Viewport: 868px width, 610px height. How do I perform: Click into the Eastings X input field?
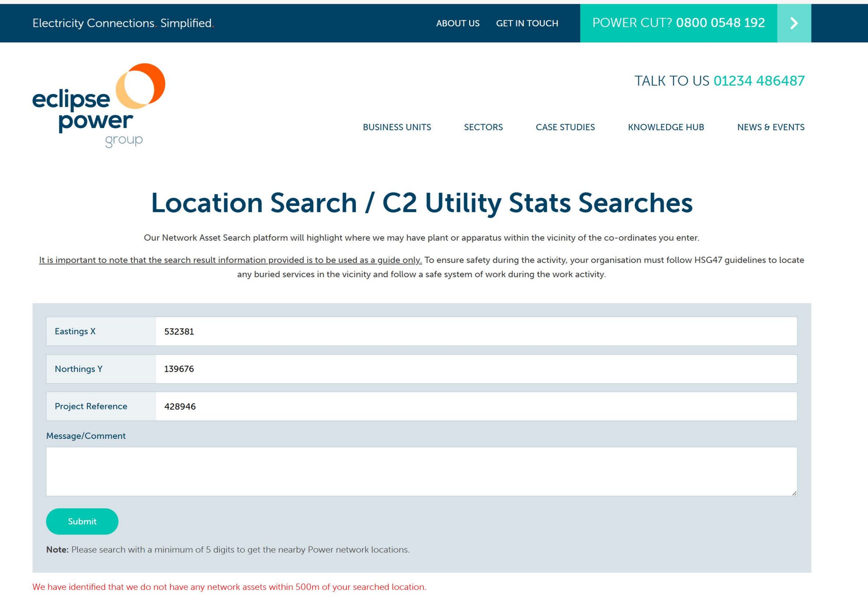tap(476, 331)
